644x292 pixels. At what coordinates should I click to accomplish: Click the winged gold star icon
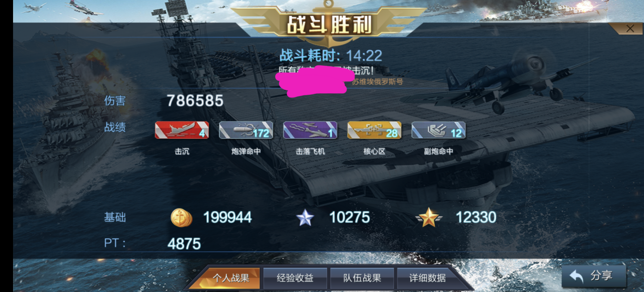[429, 217]
